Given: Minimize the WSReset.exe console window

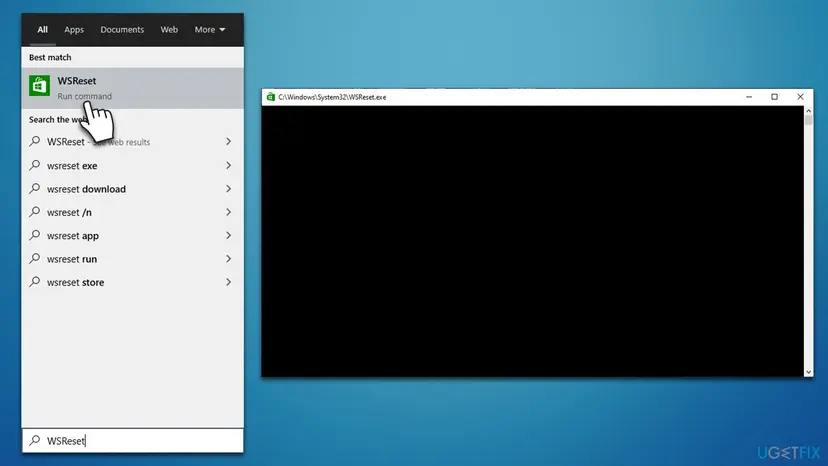Looking at the screenshot, I should coord(749,97).
